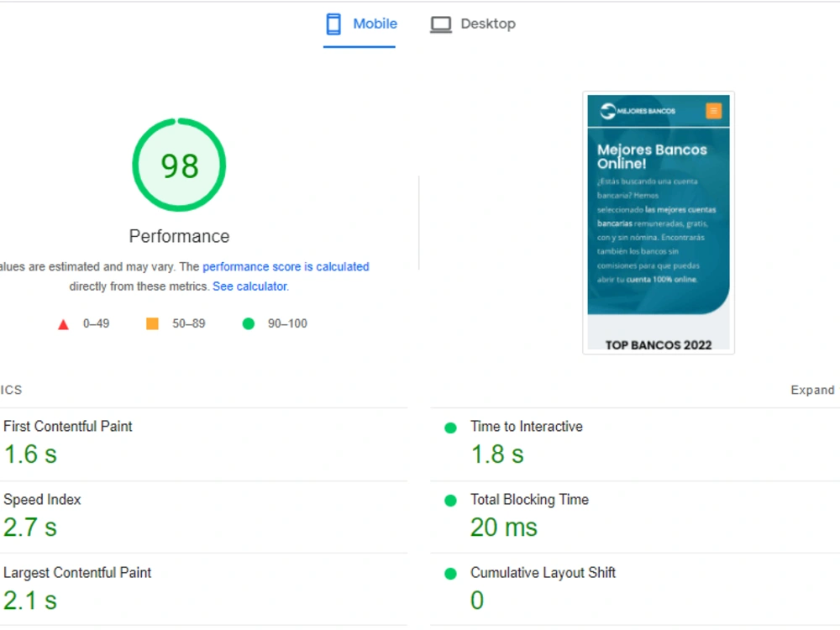Click the 'TOP BANCOS 2022' text in the preview
The image size is (840, 630).
[659, 345]
